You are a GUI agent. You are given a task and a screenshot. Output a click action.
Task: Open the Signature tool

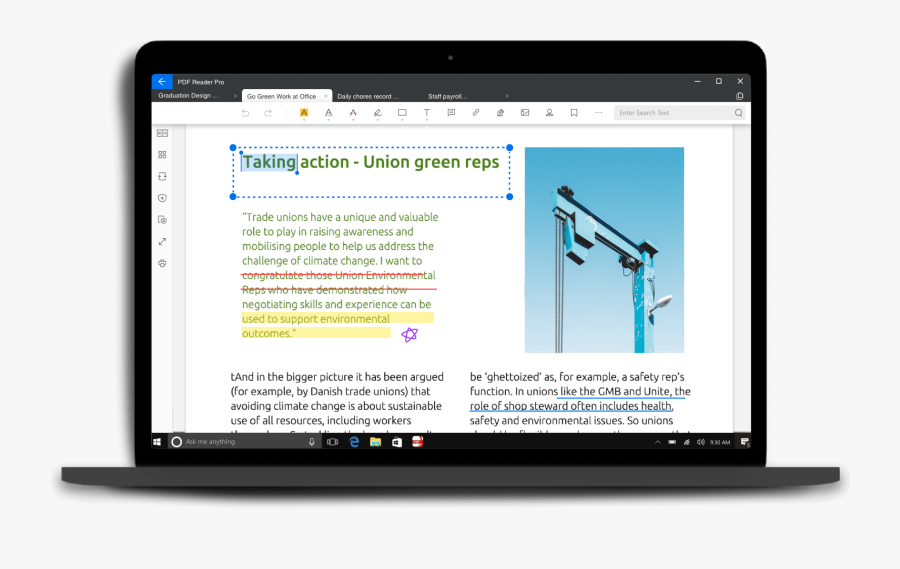500,113
